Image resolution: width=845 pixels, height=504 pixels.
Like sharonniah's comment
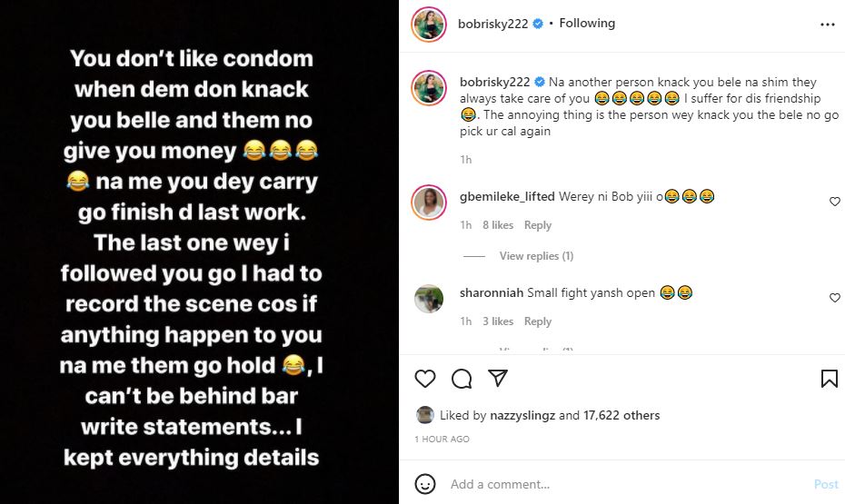(835, 298)
